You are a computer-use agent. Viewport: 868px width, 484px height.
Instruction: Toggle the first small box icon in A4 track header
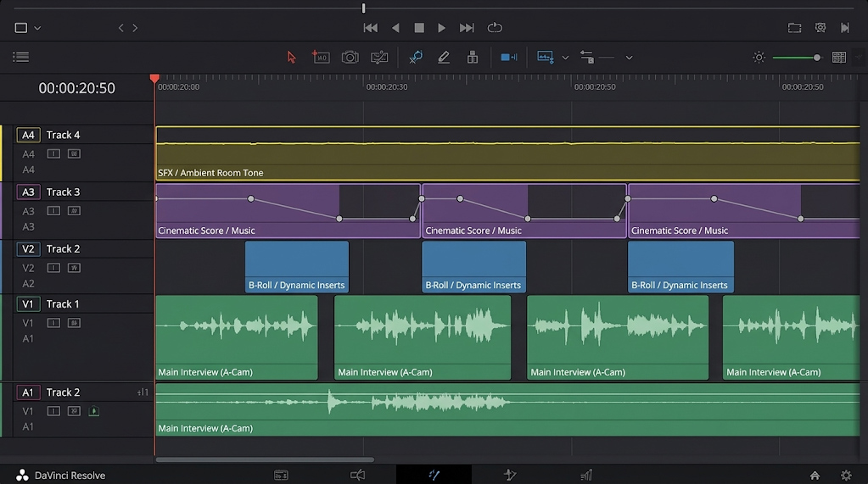point(53,153)
